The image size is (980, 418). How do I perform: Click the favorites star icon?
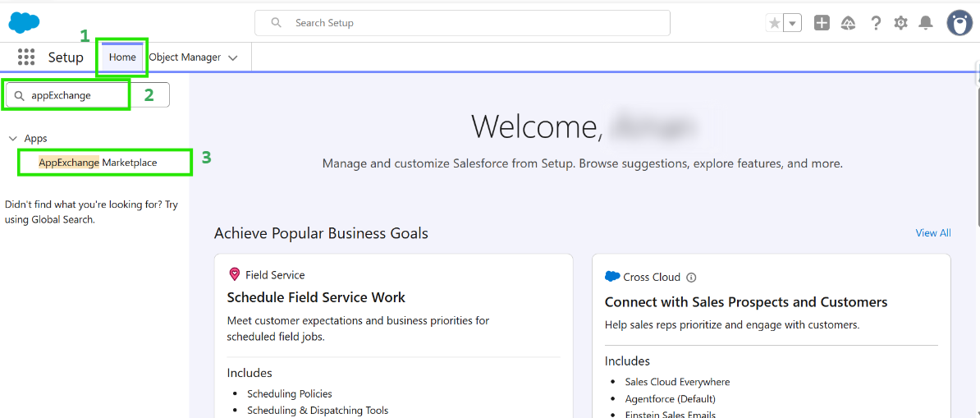774,23
